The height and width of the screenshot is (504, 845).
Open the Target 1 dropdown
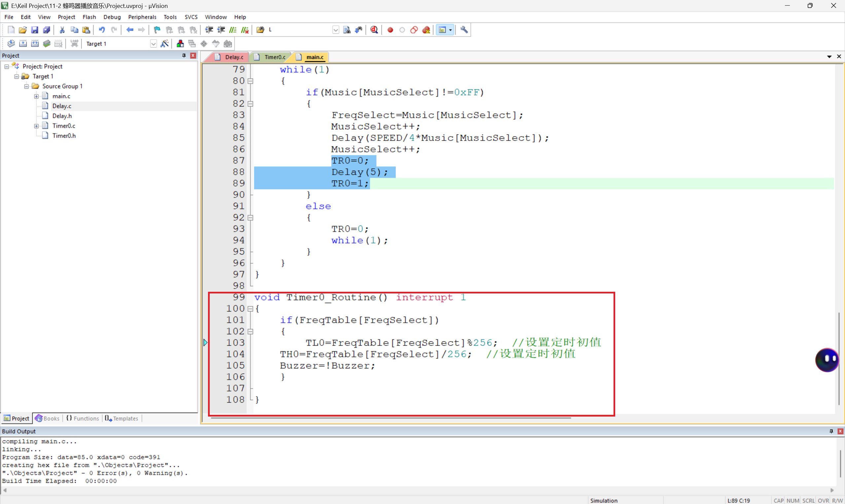[x=153, y=44]
